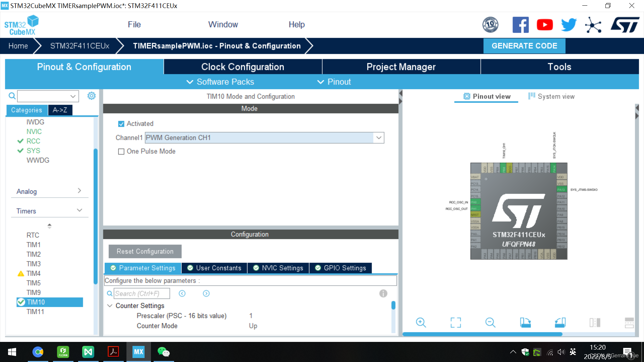Go to Home breadcrumb
The width and height of the screenshot is (644, 362).
point(18,46)
